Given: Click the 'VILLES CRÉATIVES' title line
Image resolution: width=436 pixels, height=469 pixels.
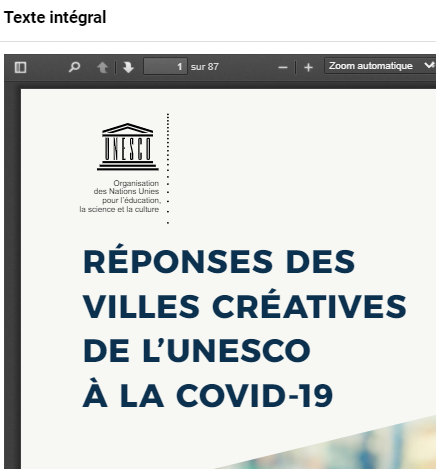Looking at the screenshot, I should point(245,306).
